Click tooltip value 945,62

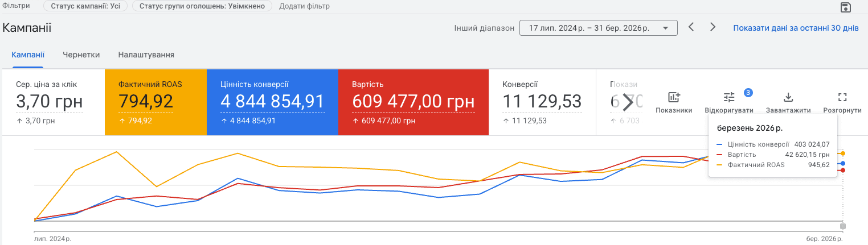(819, 165)
